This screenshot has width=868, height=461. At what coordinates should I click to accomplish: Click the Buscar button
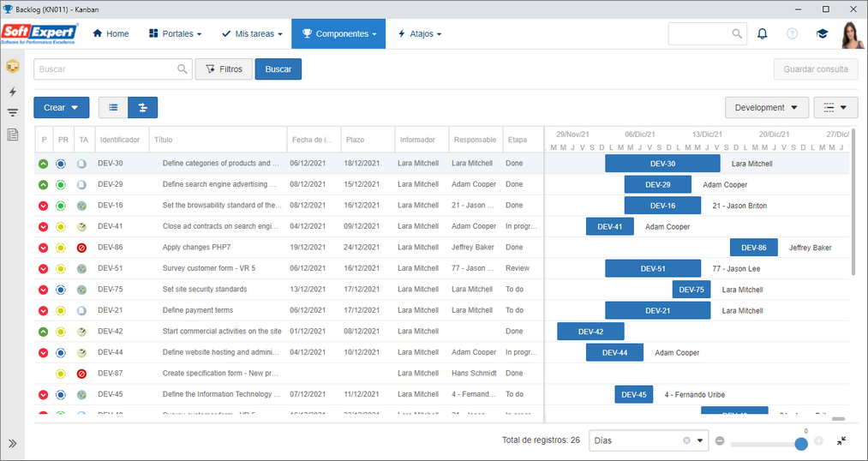278,69
